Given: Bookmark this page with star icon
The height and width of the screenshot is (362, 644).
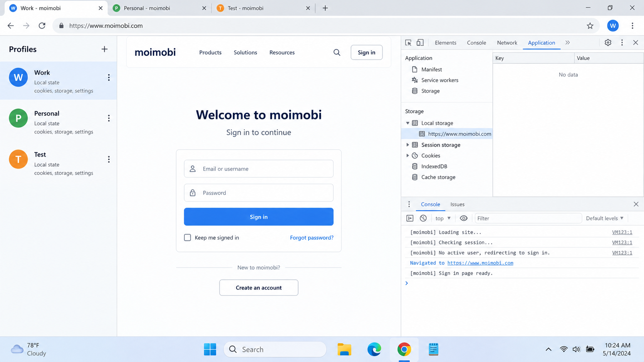Looking at the screenshot, I should (590, 26).
